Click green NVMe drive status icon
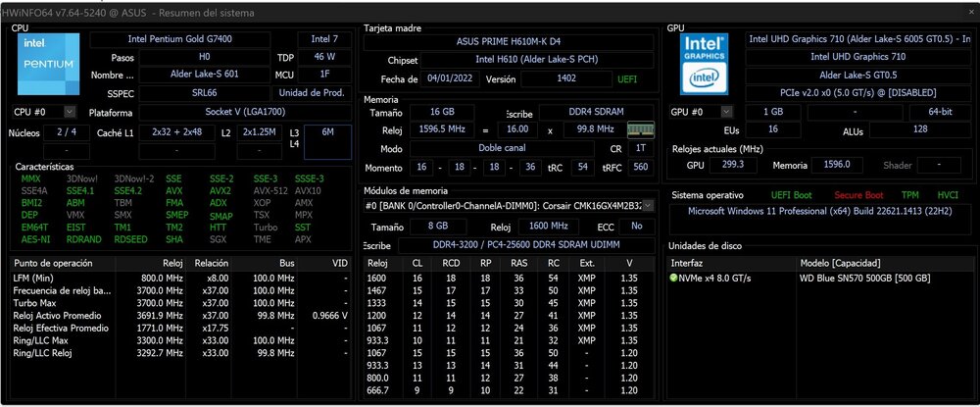 point(674,279)
